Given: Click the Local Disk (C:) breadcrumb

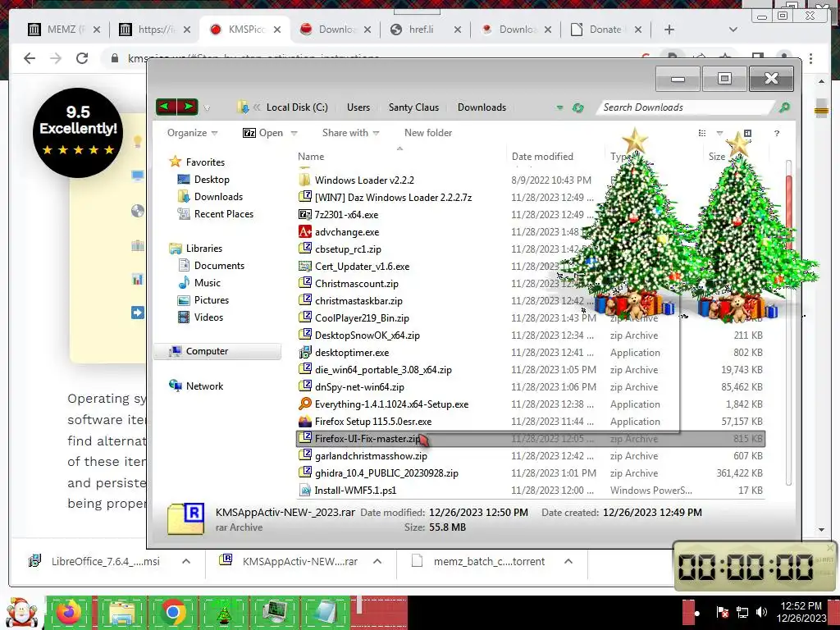Looking at the screenshot, I should click(x=297, y=107).
